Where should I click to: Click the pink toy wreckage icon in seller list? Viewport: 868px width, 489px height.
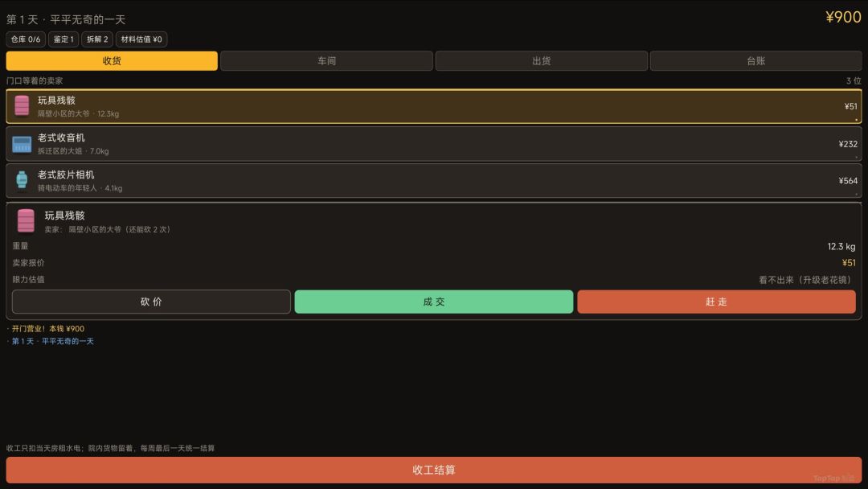(x=22, y=106)
